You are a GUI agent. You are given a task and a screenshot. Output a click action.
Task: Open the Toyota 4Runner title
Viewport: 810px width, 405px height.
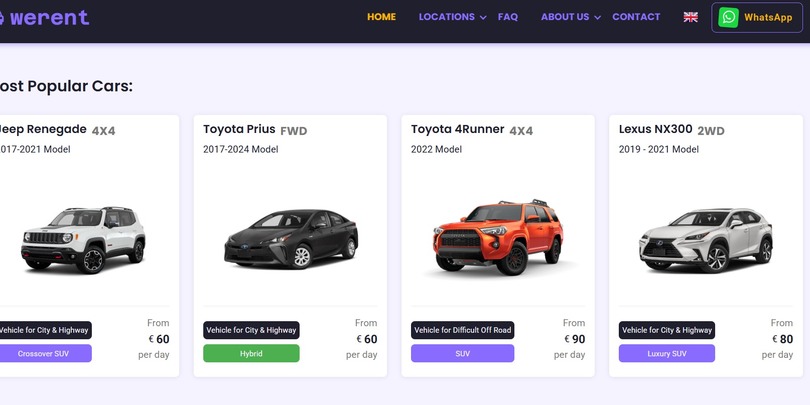click(458, 129)
